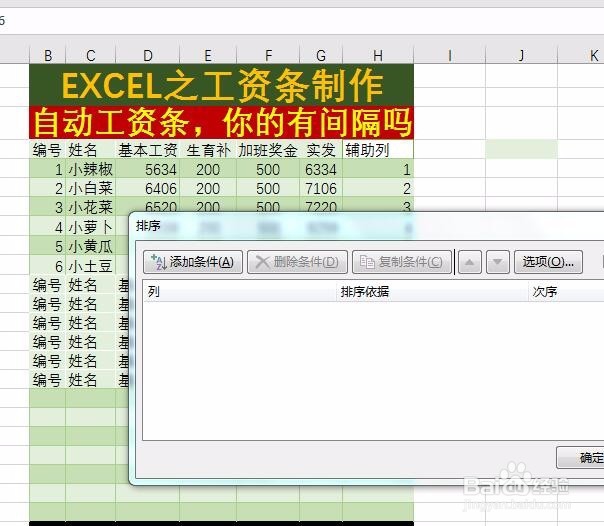This screenshot has height=526, width=604.
Task: Click the 实发 header cell
Action: (321, 150)
